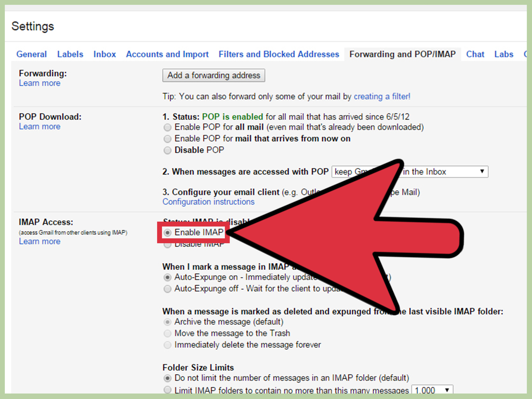Switch to Accounts and Import
The image size is (532, 399).
pyautogui.click(x=167, y=54)
